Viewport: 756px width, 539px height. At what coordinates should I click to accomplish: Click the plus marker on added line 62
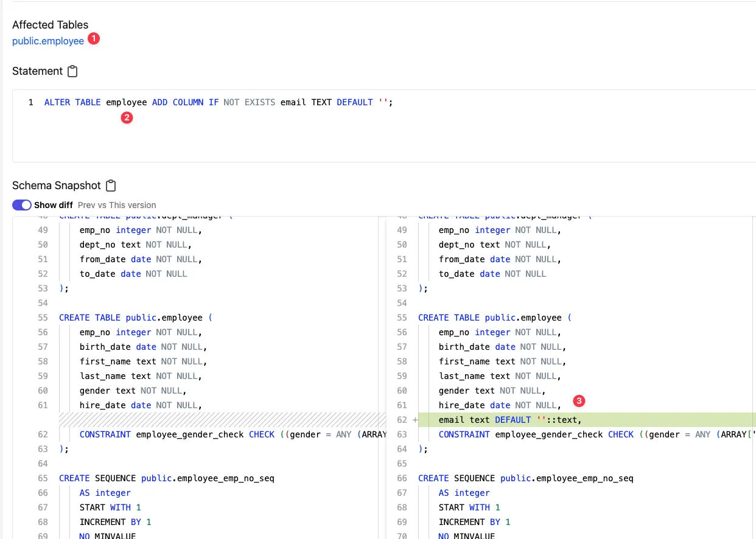(x=415, y=420)
